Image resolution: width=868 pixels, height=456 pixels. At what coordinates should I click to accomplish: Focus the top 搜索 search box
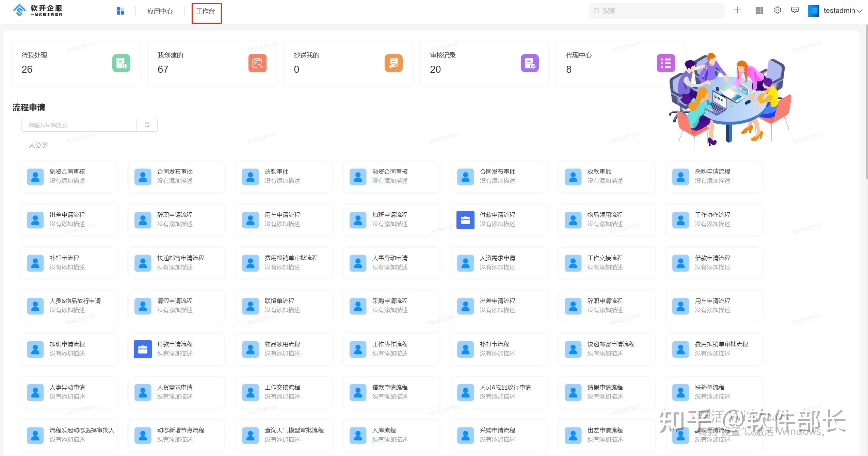pyautogui.click(x=657, y=11)
